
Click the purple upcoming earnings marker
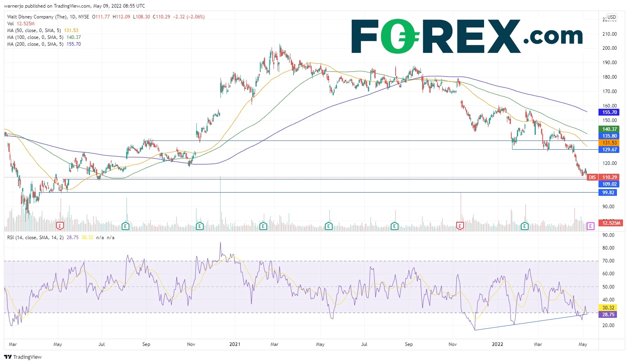click(x=590, y=226)
